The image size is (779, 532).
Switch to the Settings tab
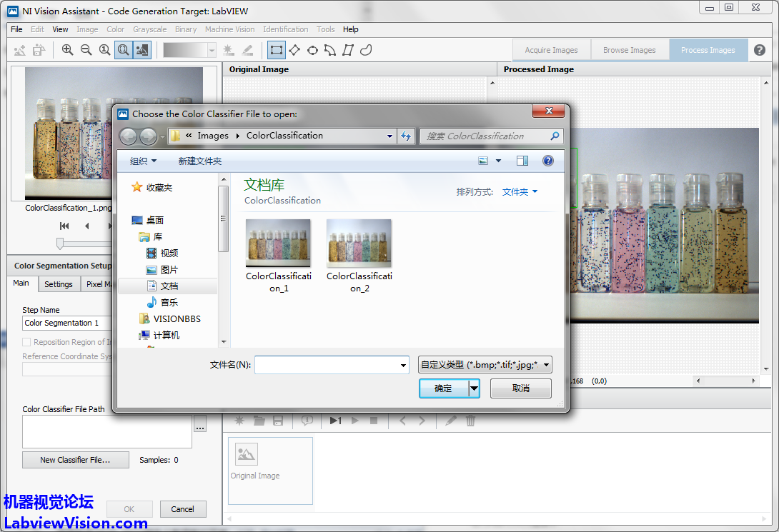coord(59,284)
